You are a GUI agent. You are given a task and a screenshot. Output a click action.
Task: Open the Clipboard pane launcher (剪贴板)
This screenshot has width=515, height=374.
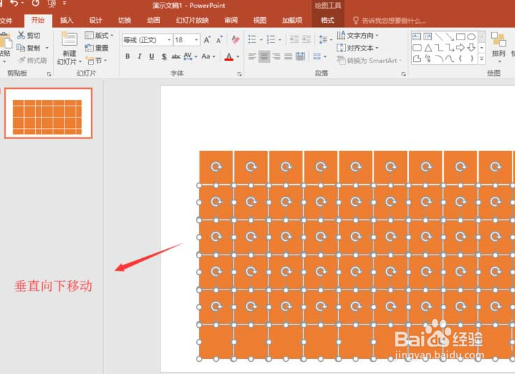pyautogui.click(x=49, y=74)
